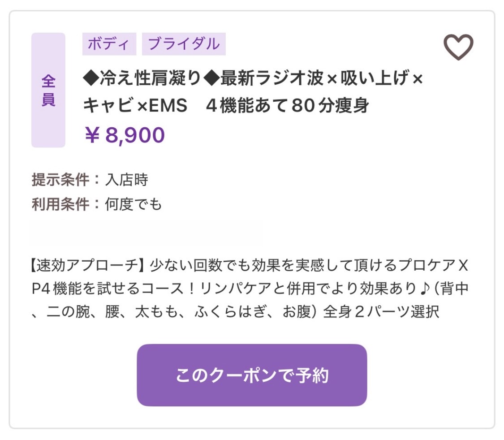Screen dimensions: 504x440
Task: Select the ボディ category tag
Action: click(x=109, y=44)
